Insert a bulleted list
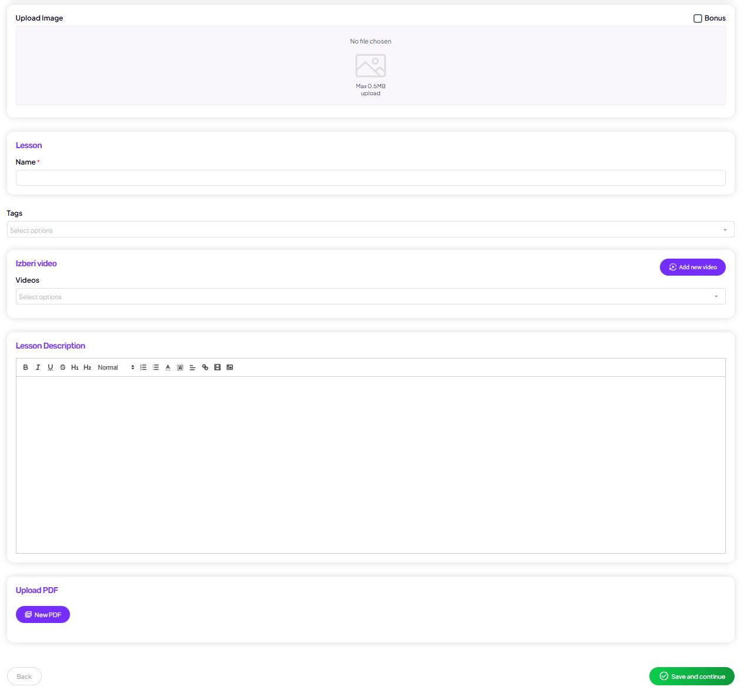Screen dimensions: 744x700 tap(155, 367)
